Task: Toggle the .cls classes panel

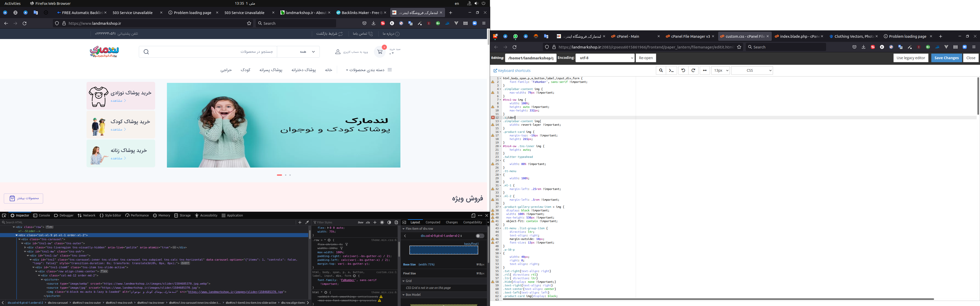Action: pos(368,222)
